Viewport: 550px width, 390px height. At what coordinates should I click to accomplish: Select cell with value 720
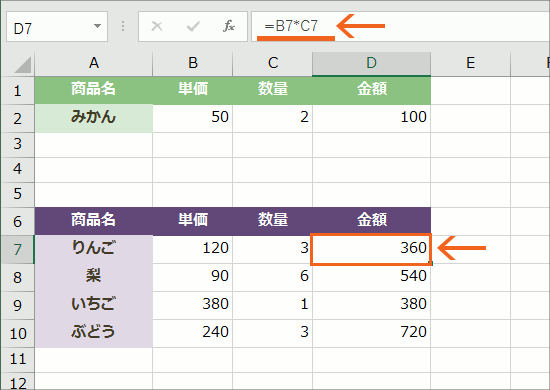coord(371,334)
